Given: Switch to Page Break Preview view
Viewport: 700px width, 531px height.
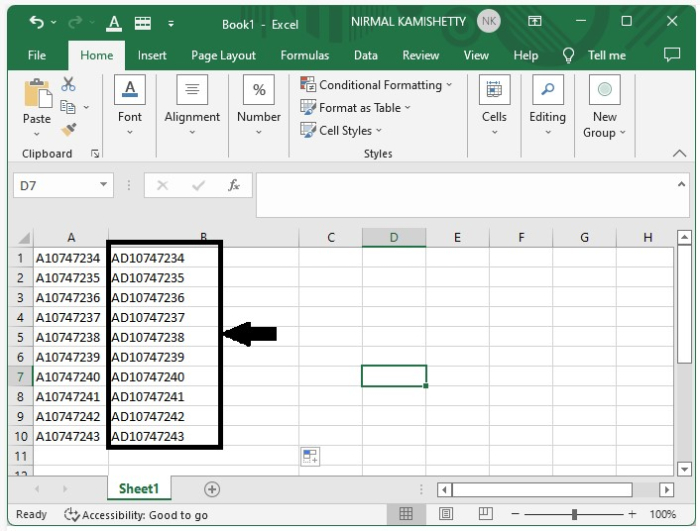Looking at the screenshot, I should [x=485, y=514].
